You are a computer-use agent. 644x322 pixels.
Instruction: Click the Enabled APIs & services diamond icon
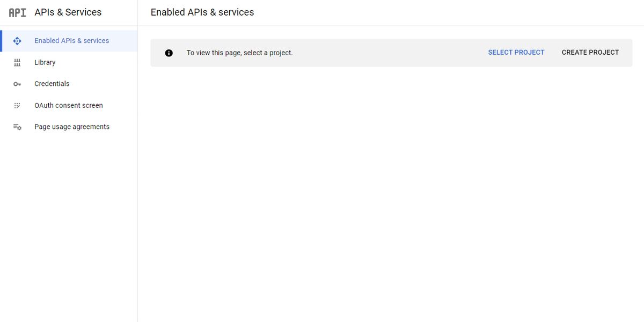(17, 41)
